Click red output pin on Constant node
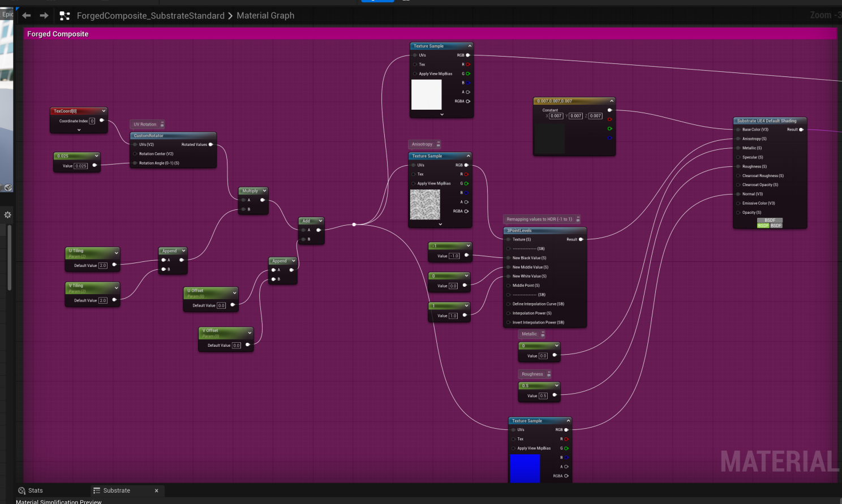This screenshot has width=842, height=504. (x=609, y=119)
